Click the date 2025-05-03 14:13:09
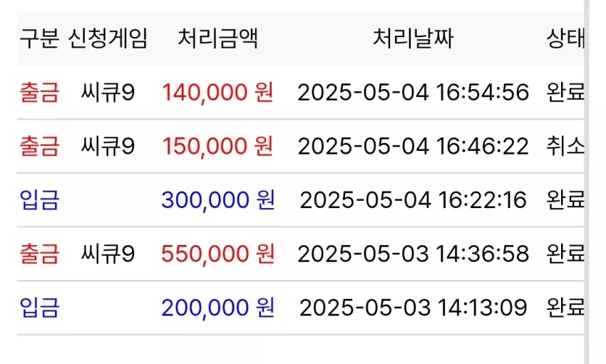This screenshot has width=606, height=364. [x=413, y=308]
